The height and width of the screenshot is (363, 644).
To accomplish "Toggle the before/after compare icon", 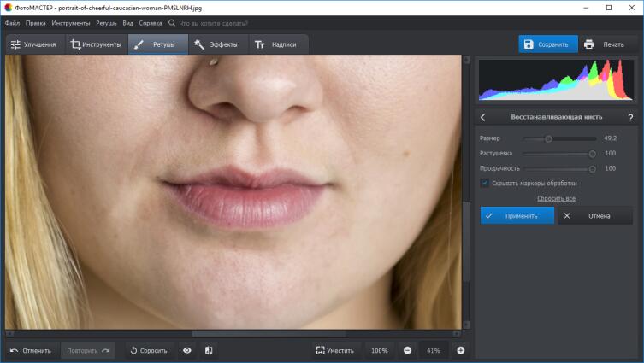I will point(209,350).
